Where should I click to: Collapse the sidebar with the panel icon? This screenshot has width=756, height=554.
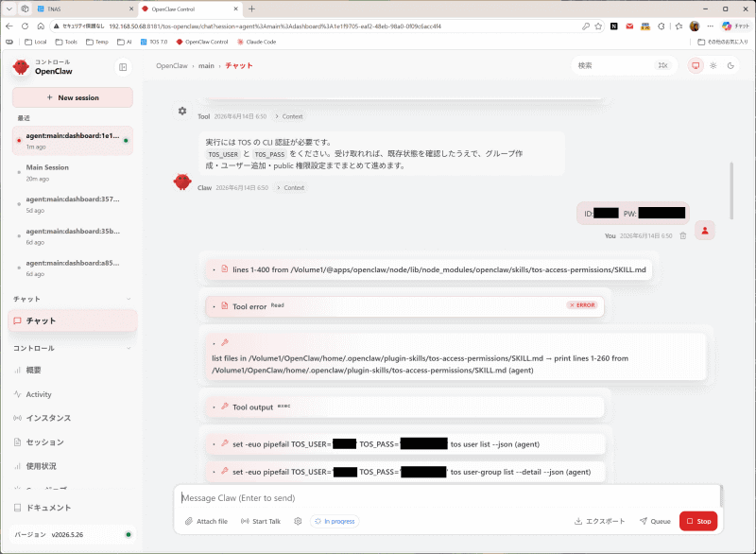click(123, 67)
